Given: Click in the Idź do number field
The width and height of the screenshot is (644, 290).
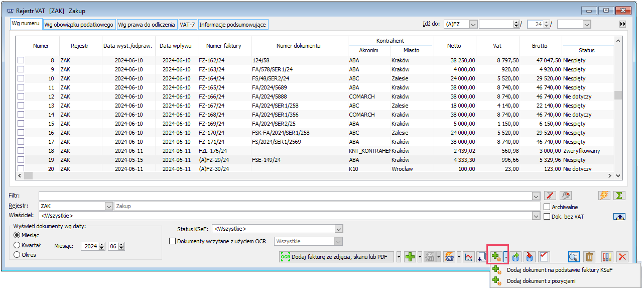Looking at the screenshot, I should pyautogui.click(x=496, y=24).
